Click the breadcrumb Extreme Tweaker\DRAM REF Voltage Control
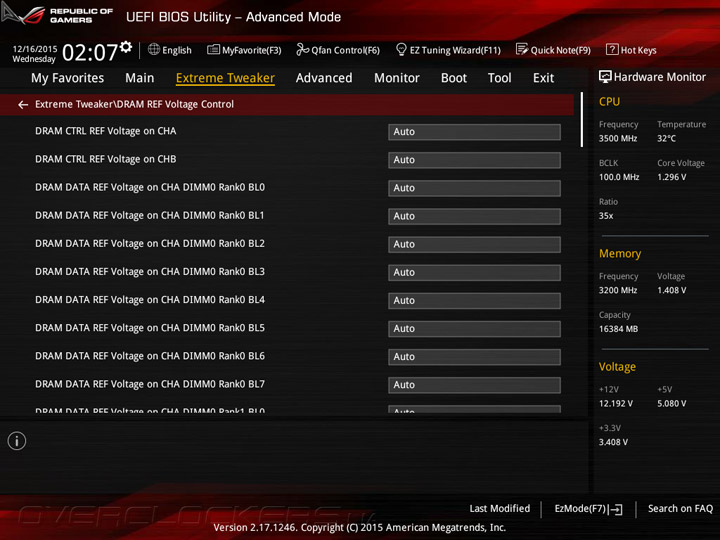 point(135,105)
